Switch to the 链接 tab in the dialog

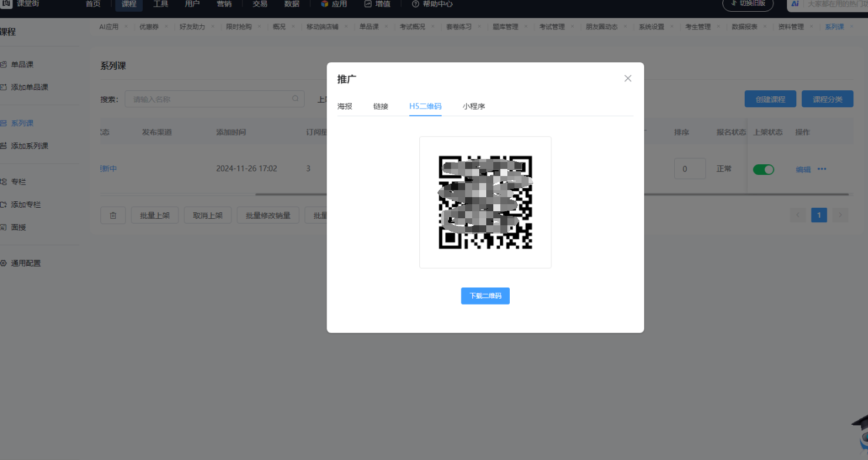381,107
